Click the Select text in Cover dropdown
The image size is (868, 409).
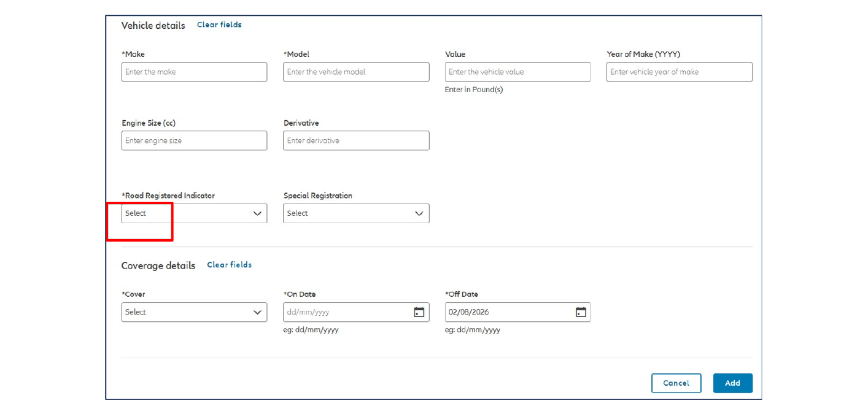[136, 312]
